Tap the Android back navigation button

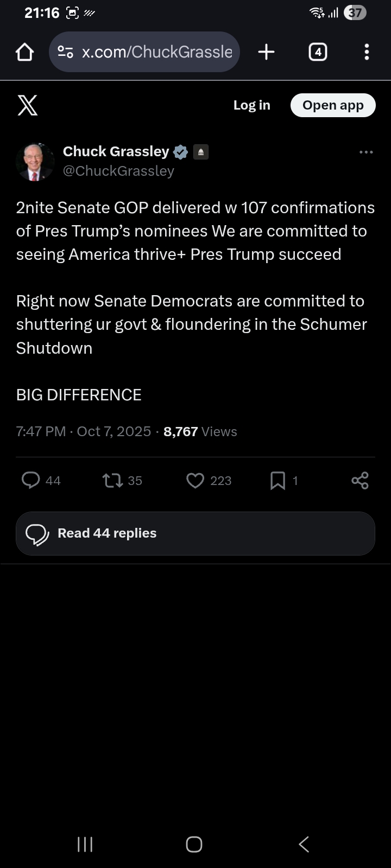pyautogui.click(x=304, y=844)
